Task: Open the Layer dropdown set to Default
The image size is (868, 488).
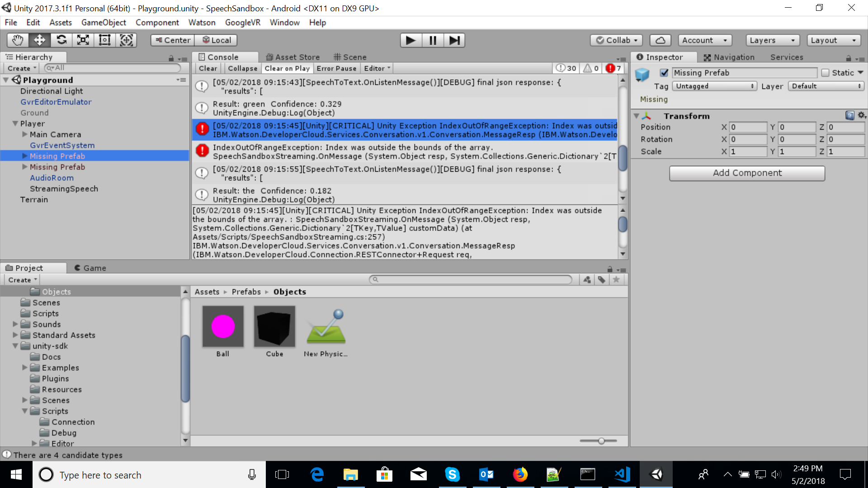Action: pos(826,86)
